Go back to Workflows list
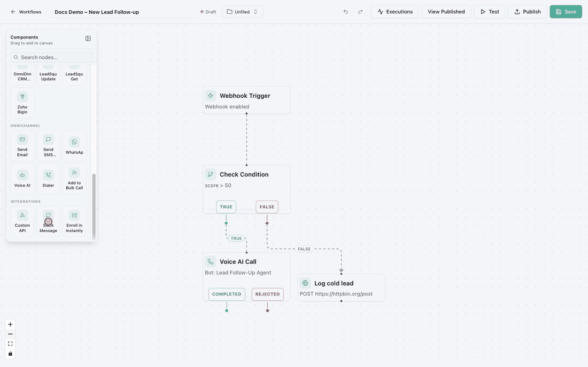The width and height of the screenshot is (588, 367). (26, 12)
